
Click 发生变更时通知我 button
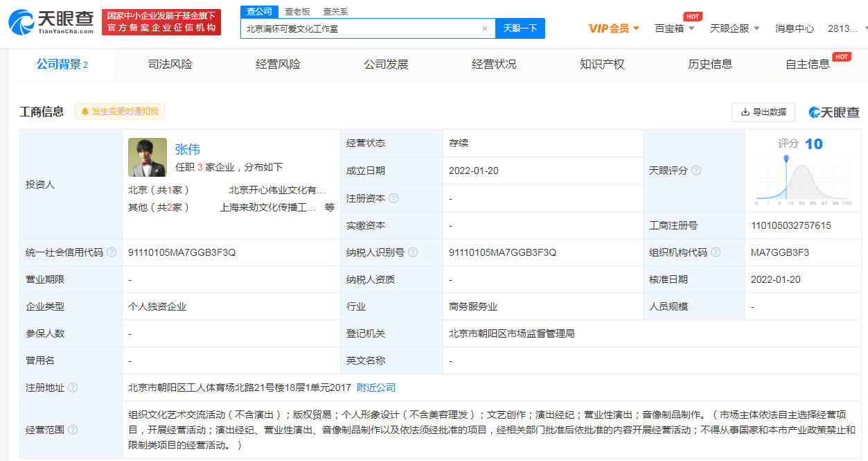tap(120, 112)
